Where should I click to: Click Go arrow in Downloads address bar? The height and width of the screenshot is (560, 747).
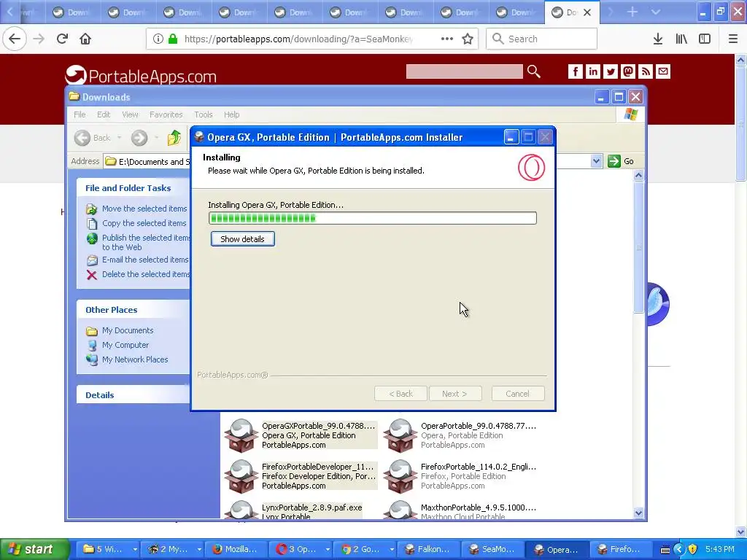[614, 161]
